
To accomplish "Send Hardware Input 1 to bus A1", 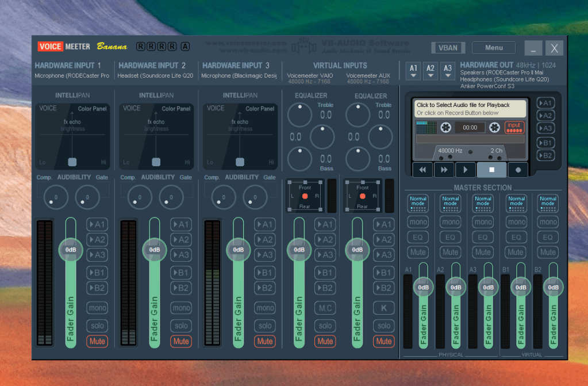I will tap(98, 224).
